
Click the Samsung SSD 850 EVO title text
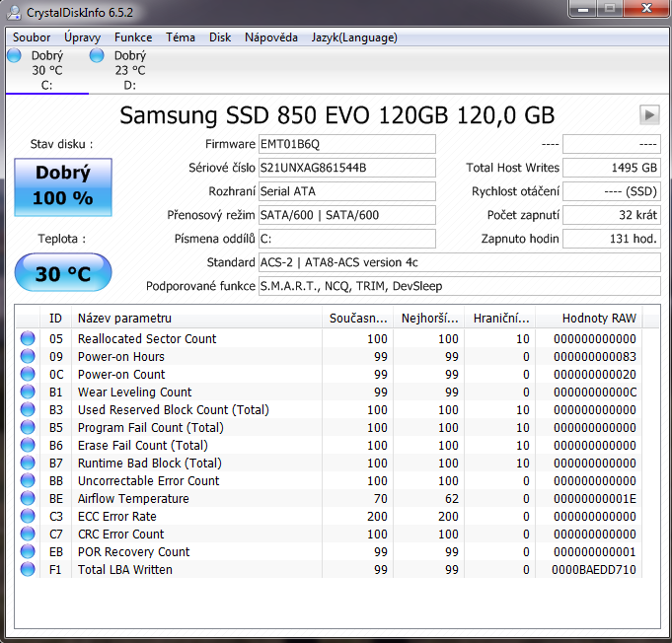336,115
